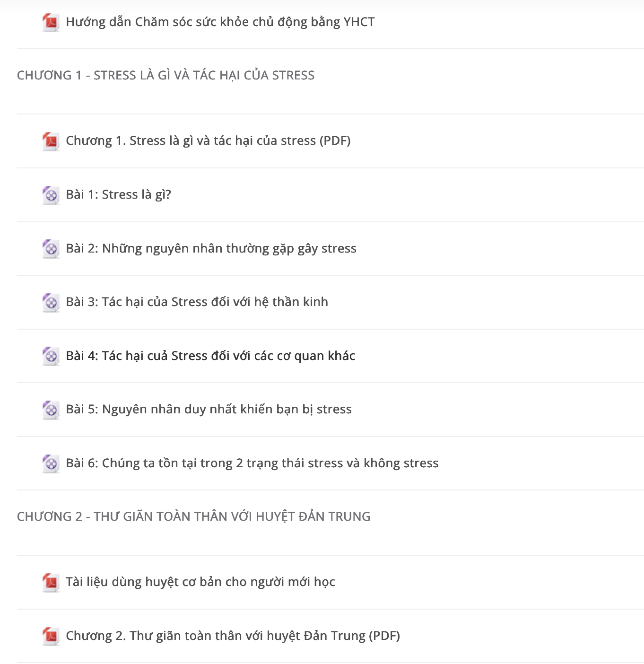Open lesson Bài 1: Stress là gì?
Image resolution: width=644 pixels, height=664 pixels.
[118, 195]
